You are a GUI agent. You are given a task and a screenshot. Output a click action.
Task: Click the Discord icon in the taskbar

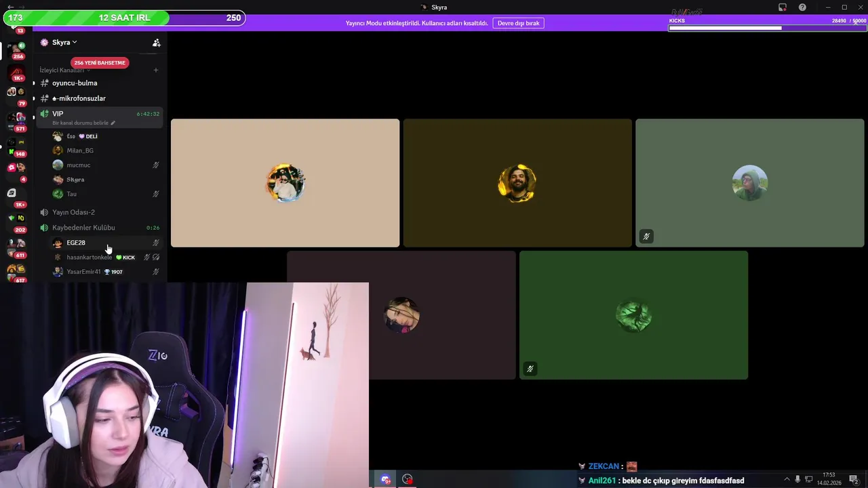pyautogui.click(x=386, y=479)
